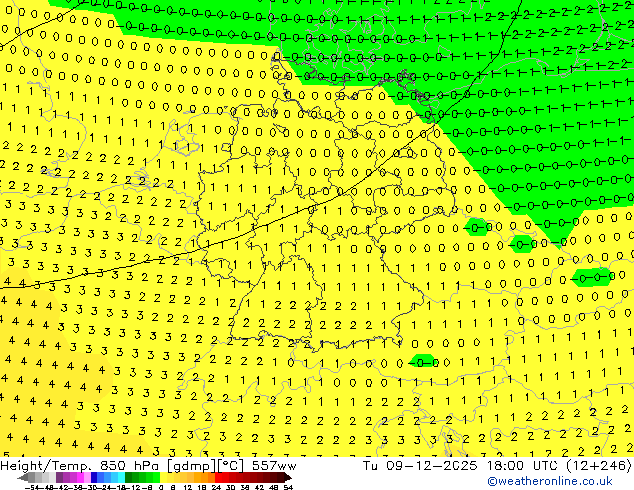Click the "18:00 UTC" time text

(524, 465)
